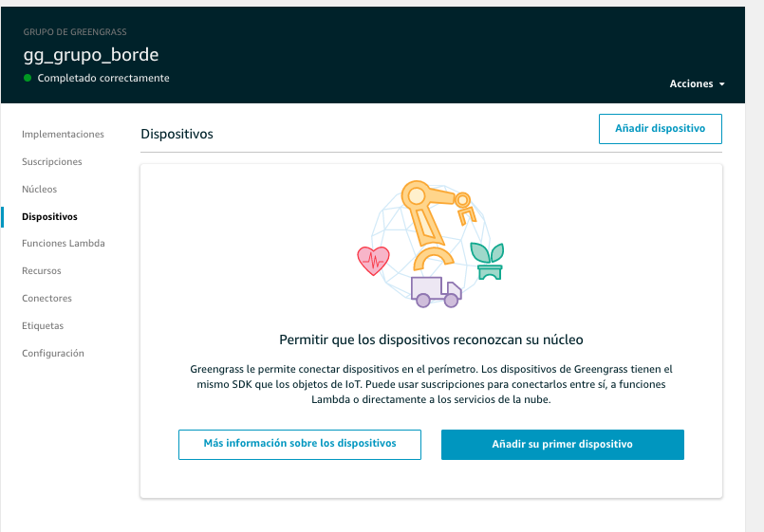This screenshot has width=764, height=532.
Task: Click the gg_grupo_borde group title
Action: pyautogui.click(x=91, y=54)
